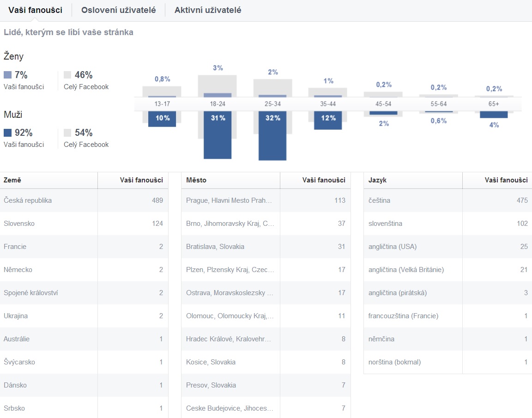532x418 pixels.
Task: Click the 31% men bar for 18-24
Action: (218, 135)
